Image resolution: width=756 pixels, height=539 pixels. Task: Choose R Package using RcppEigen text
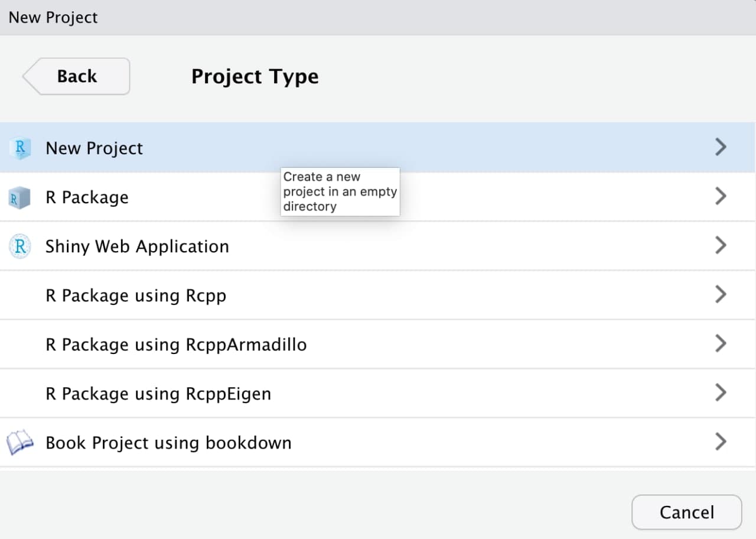(x=158, y=394)
